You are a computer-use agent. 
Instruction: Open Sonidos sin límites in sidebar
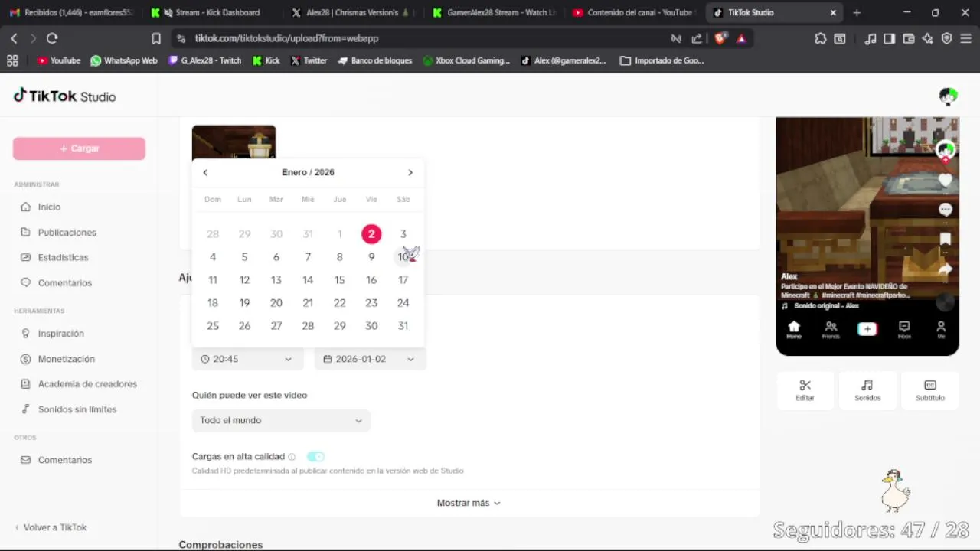coord(77,409)
